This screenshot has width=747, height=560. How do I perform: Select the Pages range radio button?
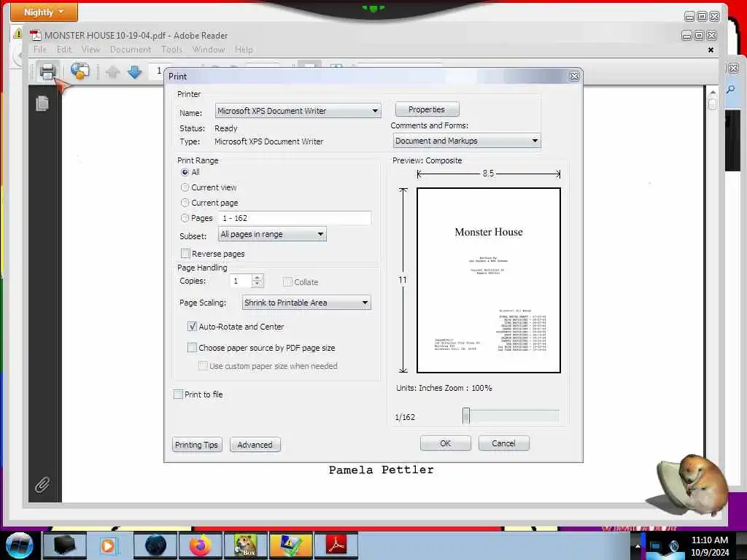coord(185,218)
